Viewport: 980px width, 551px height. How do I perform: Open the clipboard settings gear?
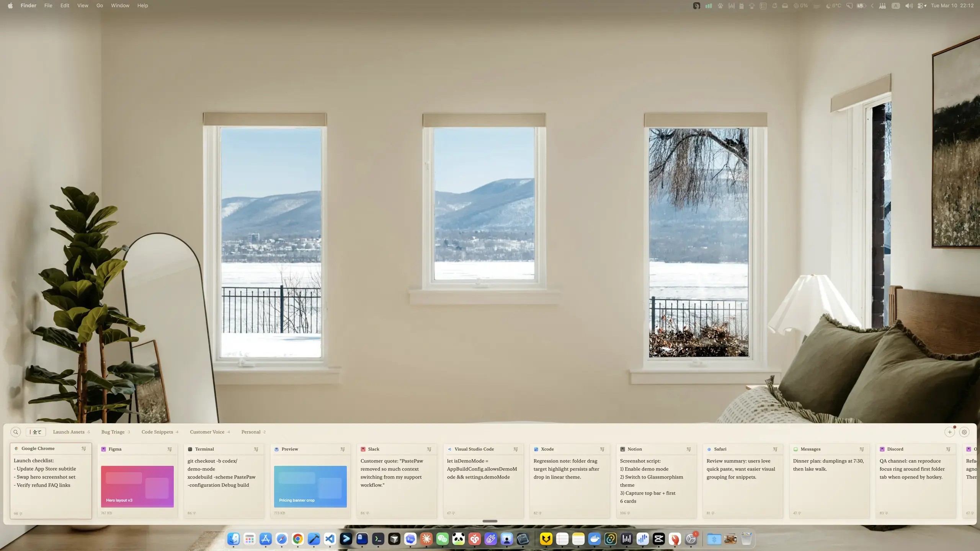964,432
